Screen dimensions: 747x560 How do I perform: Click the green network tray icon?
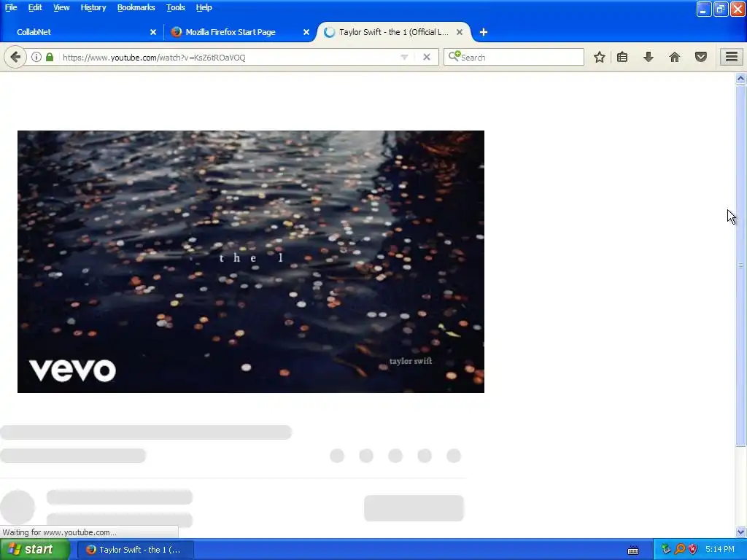(666, 550)
